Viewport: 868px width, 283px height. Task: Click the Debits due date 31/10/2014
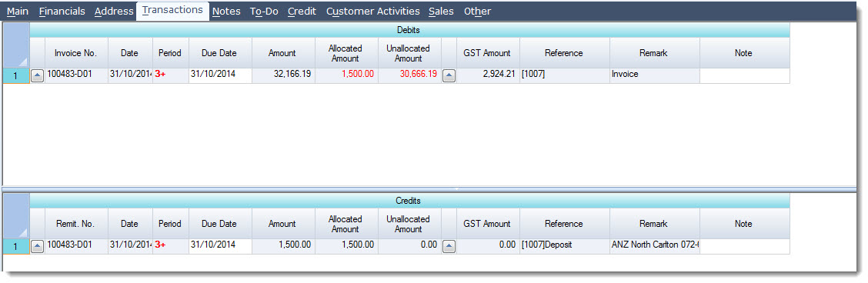pos(220,76)
